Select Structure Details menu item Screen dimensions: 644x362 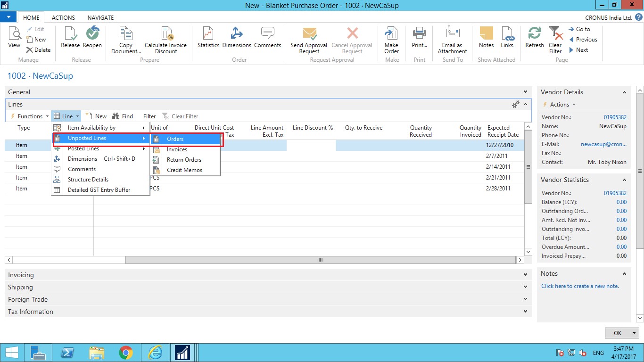pyautogui.click(x=100, y=180)
